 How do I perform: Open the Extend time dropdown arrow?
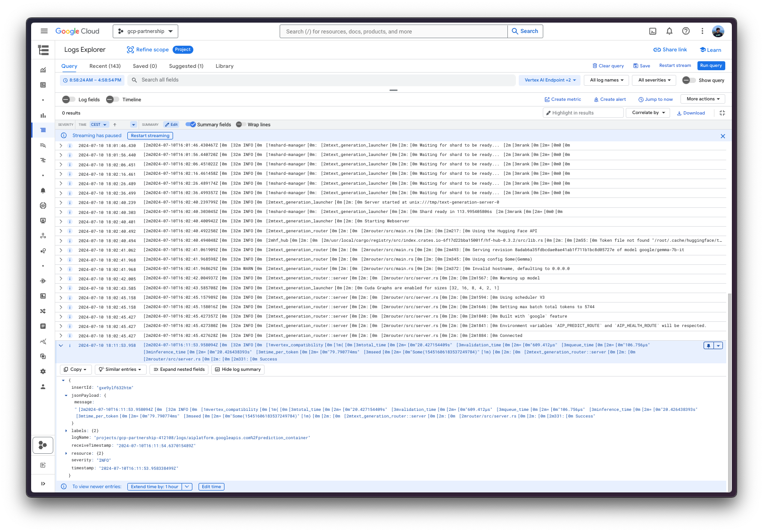click(x=187, y=487)
